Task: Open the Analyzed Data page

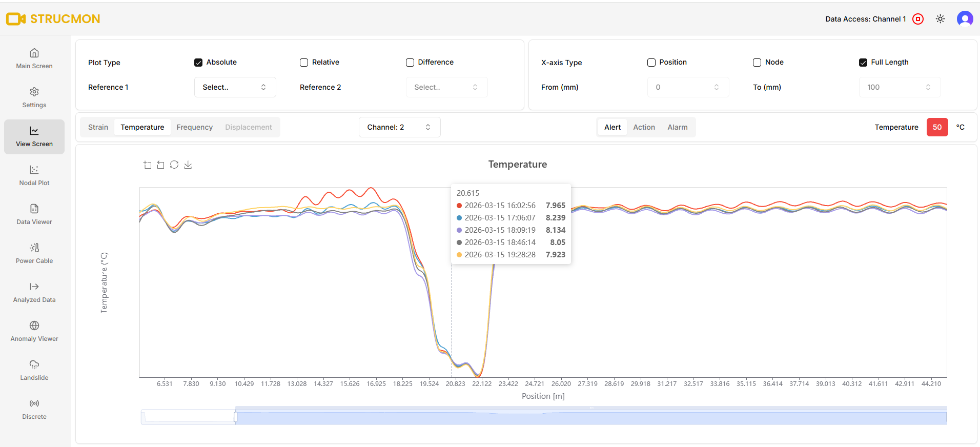Action: [x=34, y=293]
